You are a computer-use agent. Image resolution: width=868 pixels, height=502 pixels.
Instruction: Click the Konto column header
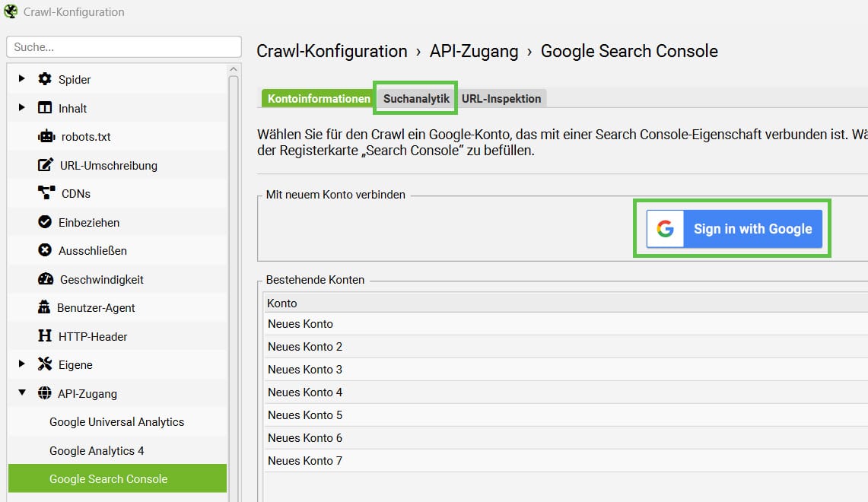(x=566, y=303)
